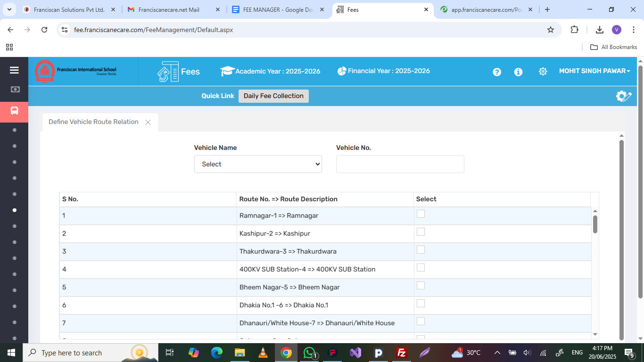Viewport: 644px width, 362px height.
Task: Open a new Chrome tab
Action: point(547,9)
